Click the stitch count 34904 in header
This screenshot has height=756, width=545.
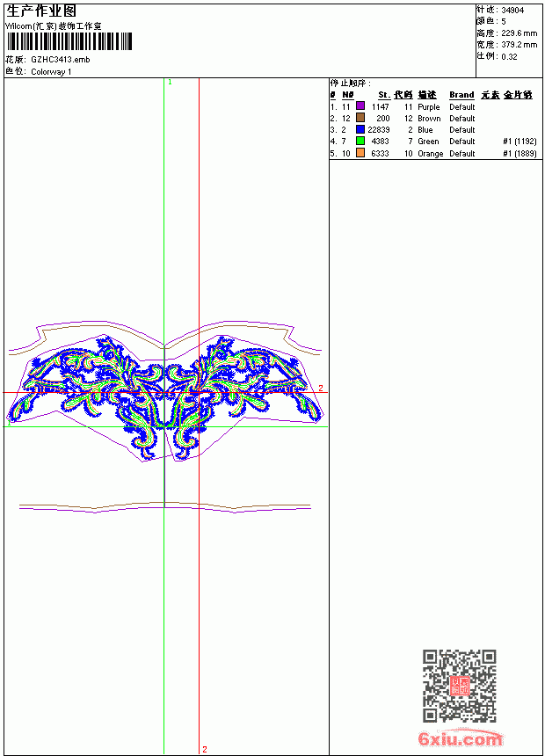(x=512, y=11)
